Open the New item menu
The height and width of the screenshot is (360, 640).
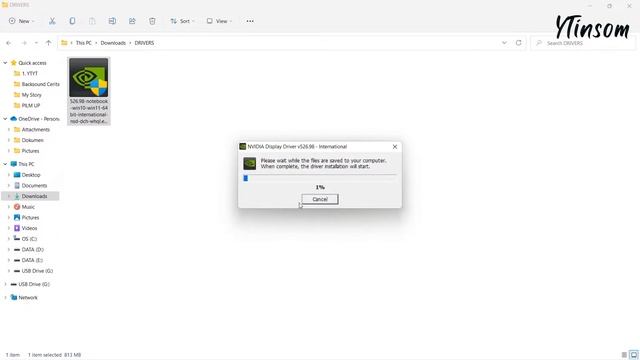point(21,21)
